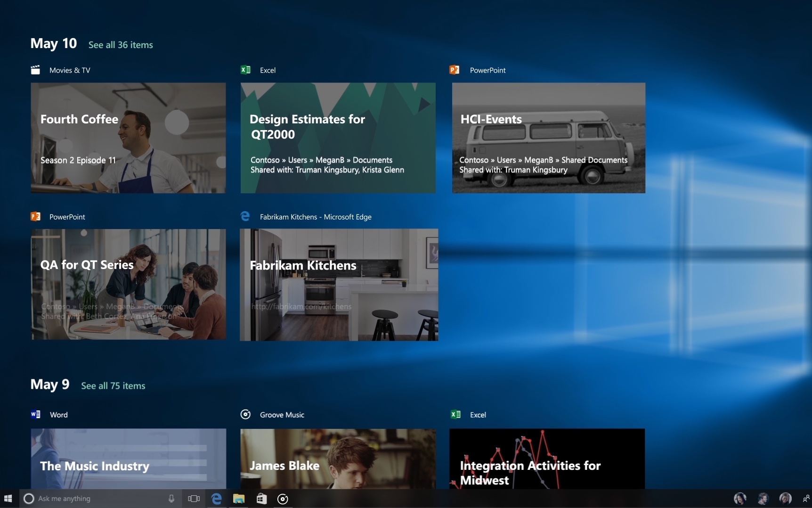Click the Word icon under May 9
The width and height of the screenshot is (812, 508).
(35, 414)
